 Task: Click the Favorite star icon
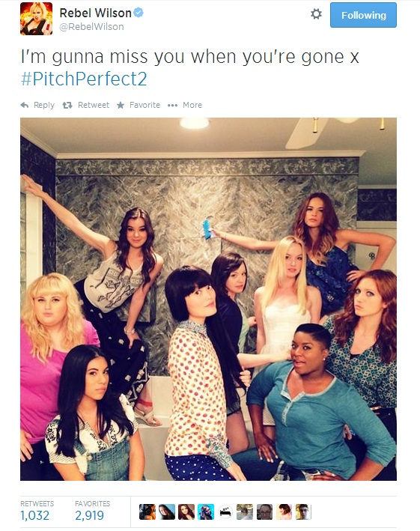pos(121,106)
